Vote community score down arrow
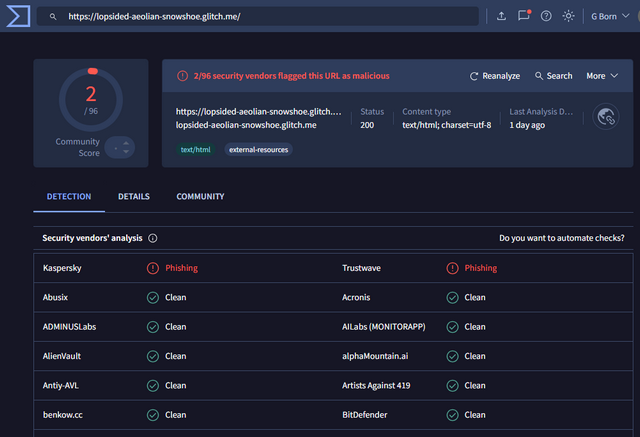 126,152
